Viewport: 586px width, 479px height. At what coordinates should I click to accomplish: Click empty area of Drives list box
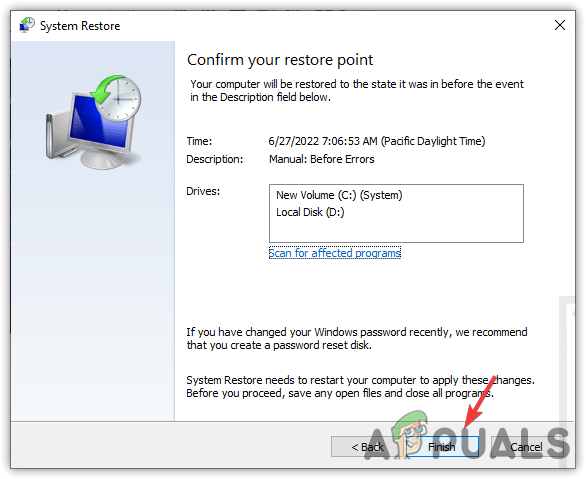pyautogui.click(x=396, y=231)
